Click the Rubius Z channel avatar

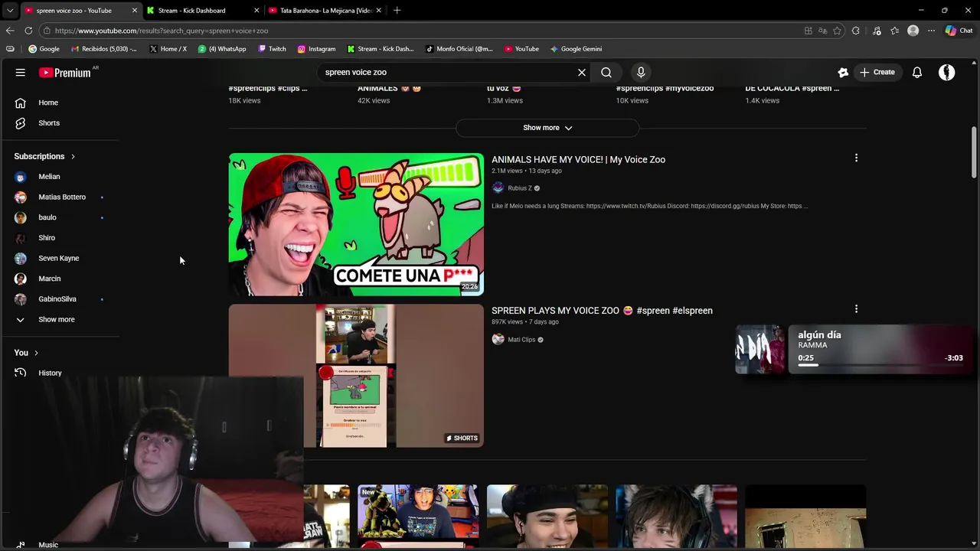point(498,188)
